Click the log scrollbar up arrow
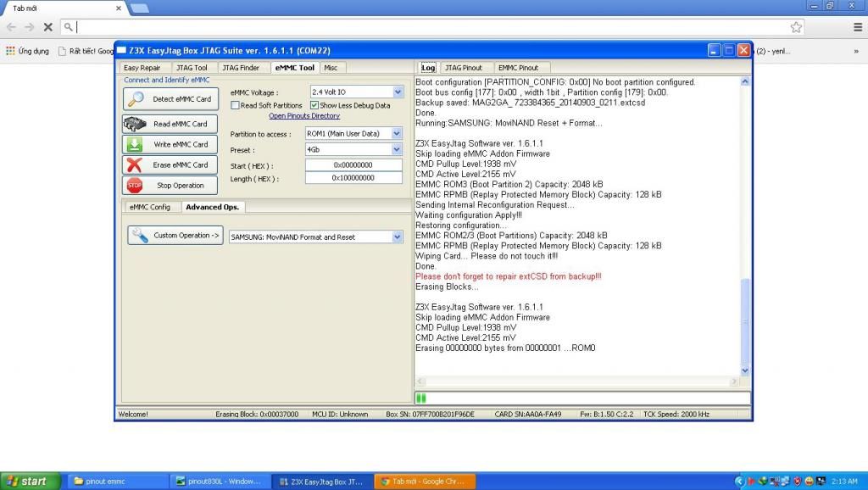The width and height of the screenshot is (868, 490). coord(745,81)
